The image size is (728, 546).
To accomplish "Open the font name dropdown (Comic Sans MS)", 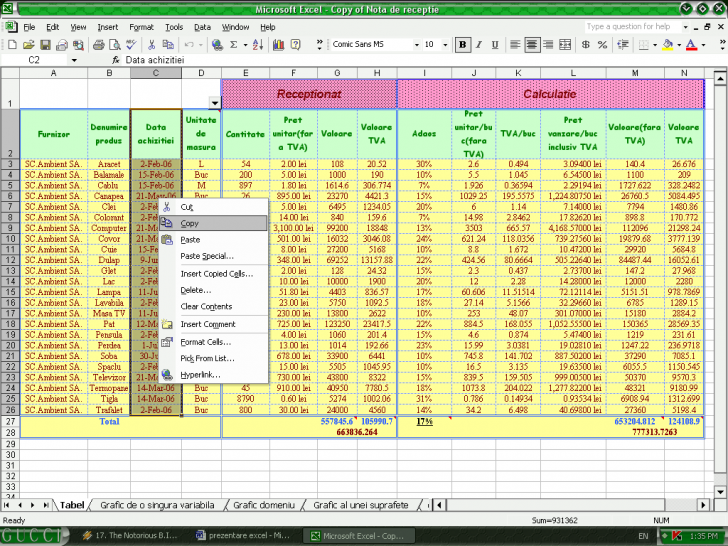I will (416, 45).
